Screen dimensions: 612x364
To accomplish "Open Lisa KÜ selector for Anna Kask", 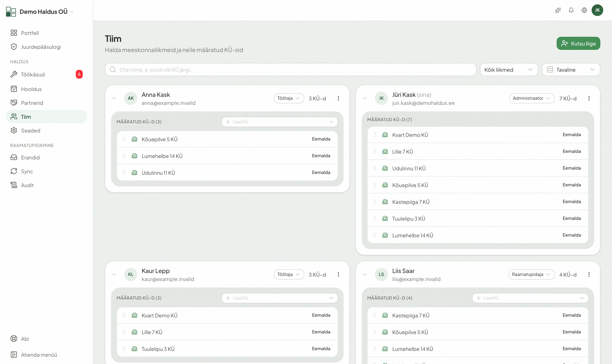I will coord(280,122).
